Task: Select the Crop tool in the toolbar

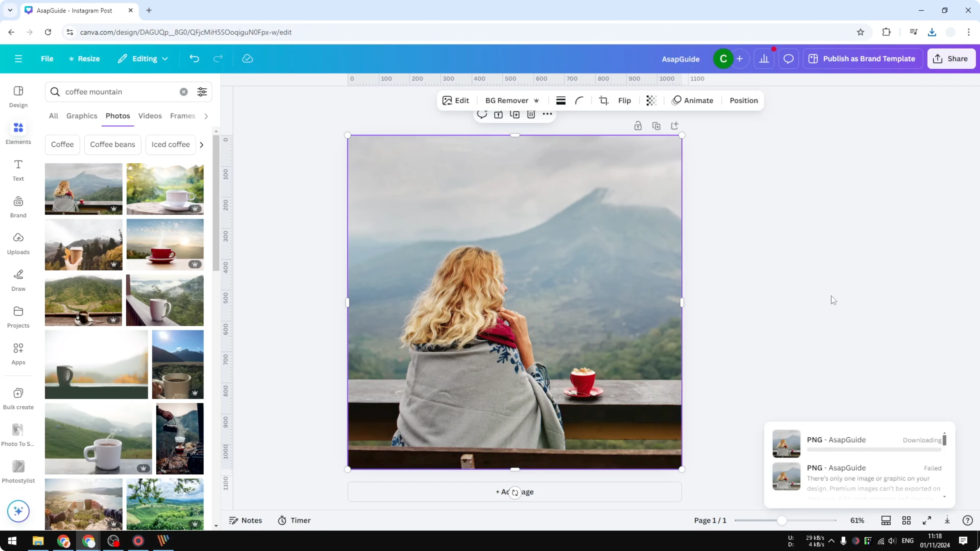Action: point(604,100)
